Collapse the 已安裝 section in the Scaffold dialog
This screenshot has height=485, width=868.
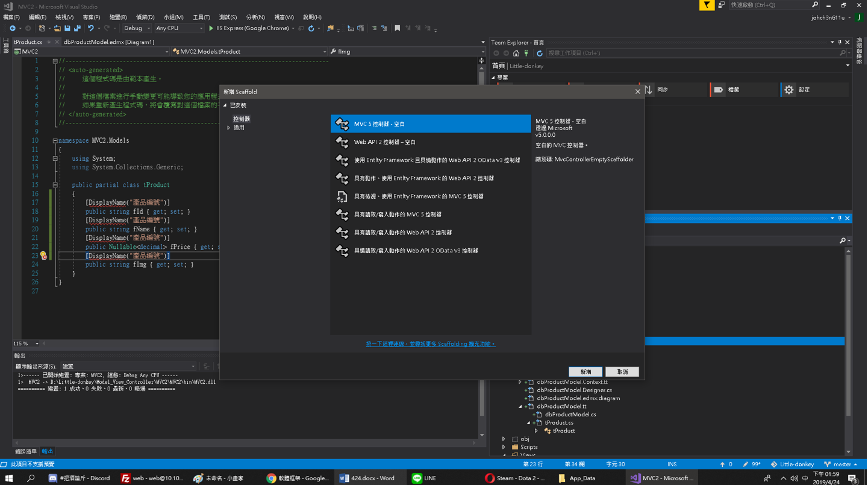click(225, 105)
